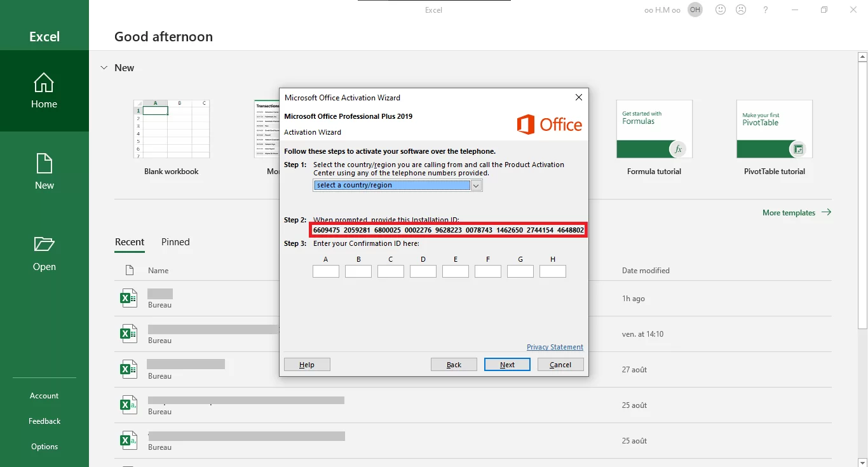Collapse the New section chevron

(x=104, y=67)
